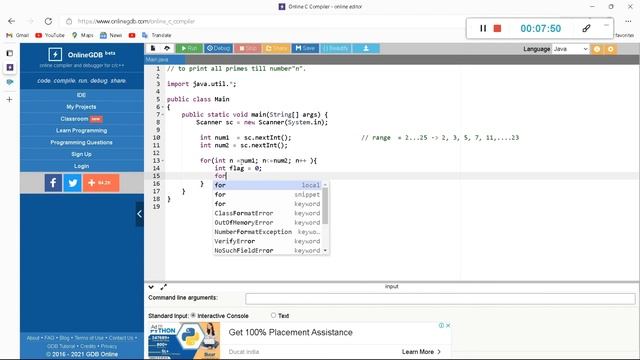The height and width of the screenshot is (360, 640).
Task: Save the code with the Save button
Action: [305, 48]
